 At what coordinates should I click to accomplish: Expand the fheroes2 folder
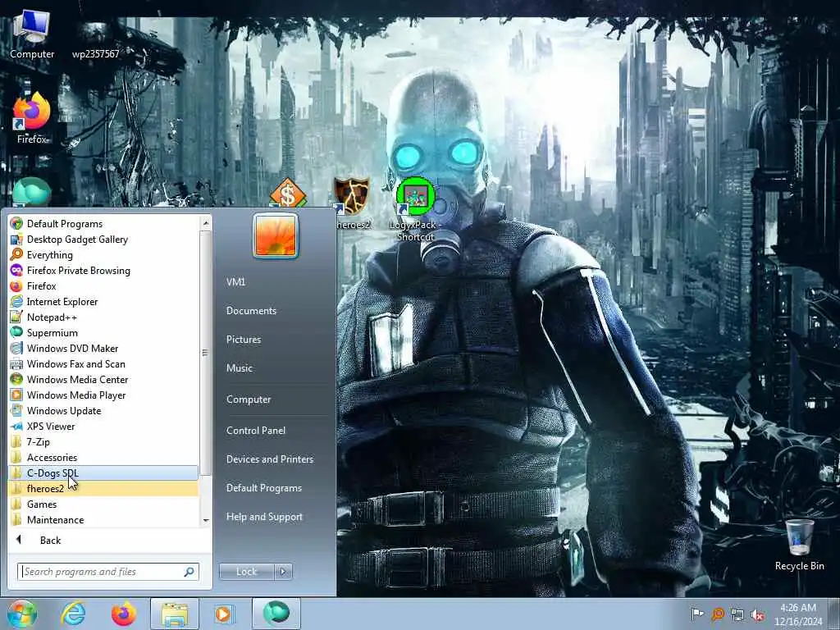(103, 488)
